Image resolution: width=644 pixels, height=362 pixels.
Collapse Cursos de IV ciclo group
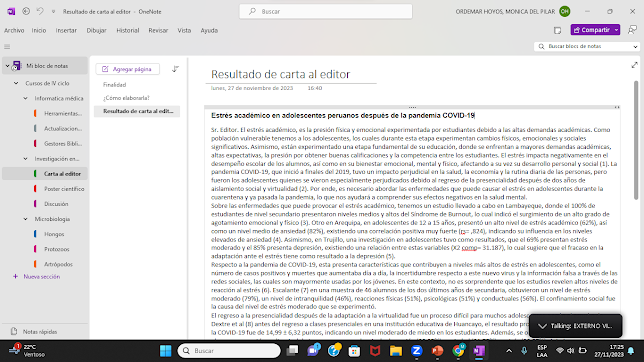pos(16,83)
